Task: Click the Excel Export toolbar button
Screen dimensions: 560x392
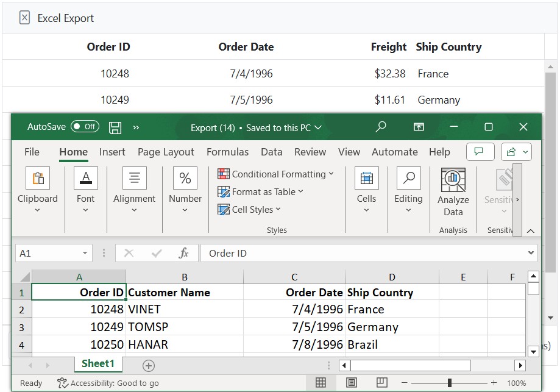Action: click(57, 18)
